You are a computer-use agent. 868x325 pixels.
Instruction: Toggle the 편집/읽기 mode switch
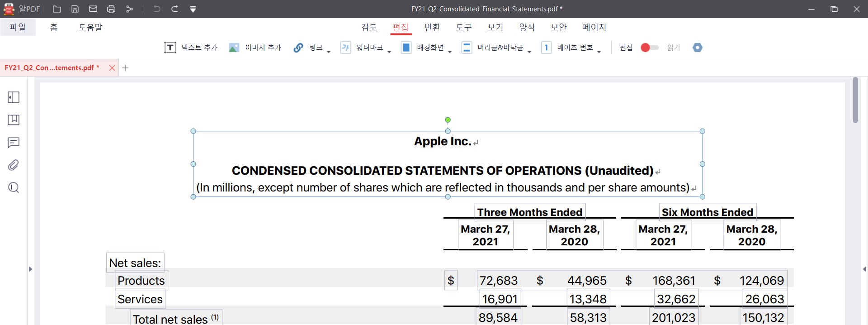tap(650, 48)
